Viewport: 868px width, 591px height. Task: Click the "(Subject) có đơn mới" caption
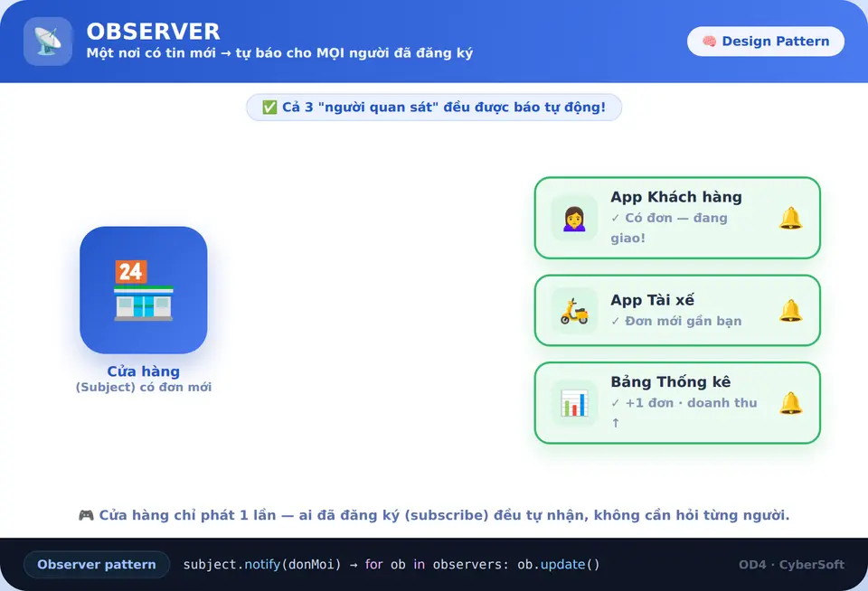click(144, 388)
